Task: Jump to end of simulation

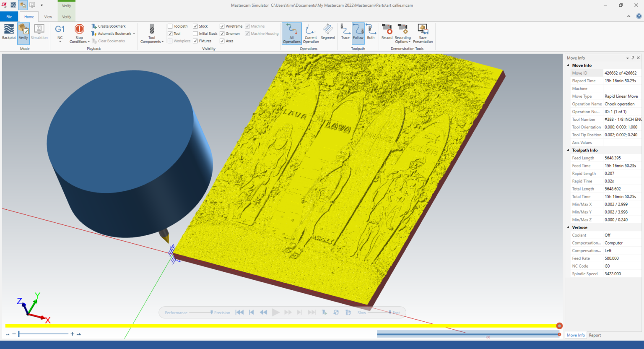Action: pos(312,313)
